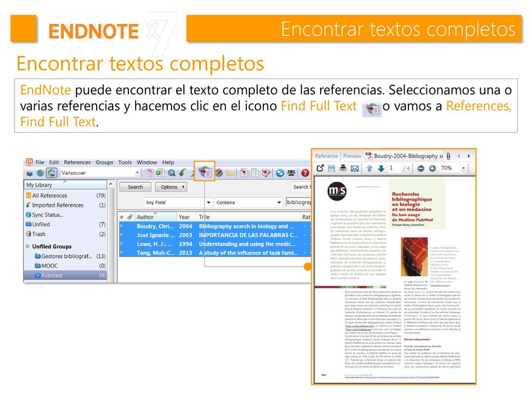Viewport: 532px width, 399px height.
Task: Go to next PDF page down arrow
Action: 381,168
